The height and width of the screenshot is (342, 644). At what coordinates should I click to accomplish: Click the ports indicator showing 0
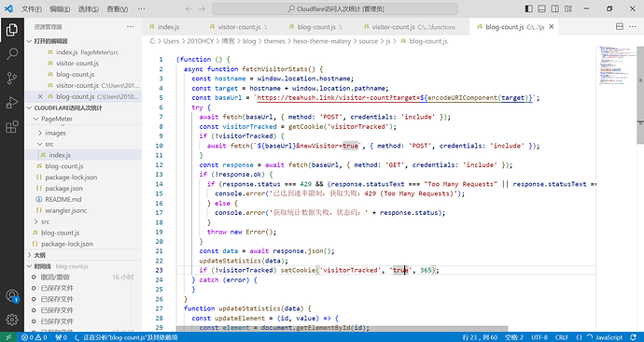click(x=61, y=337)
